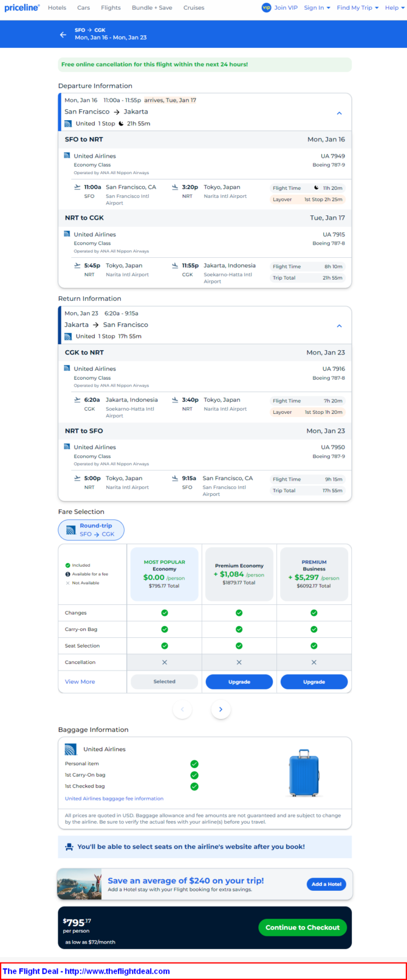The height and width of the screenshot is (980, 407).
Task: Open the Help dropdown
Action: point(395,8)
